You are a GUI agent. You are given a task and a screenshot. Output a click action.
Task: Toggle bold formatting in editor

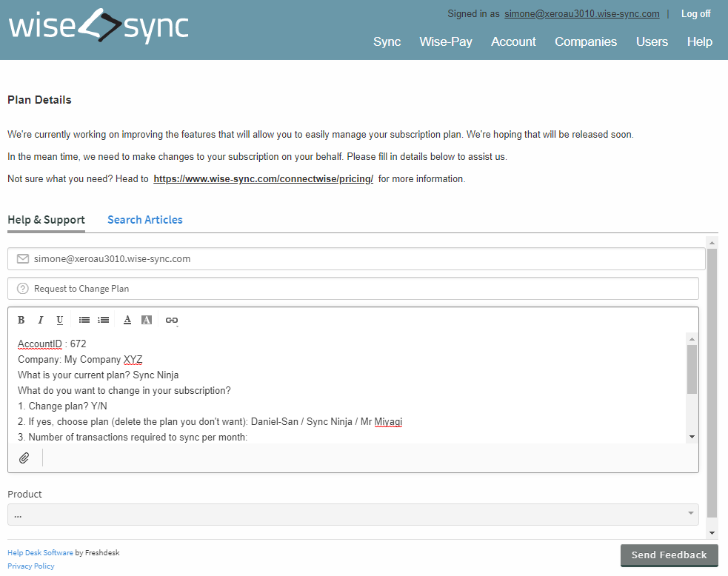point(21,320)
